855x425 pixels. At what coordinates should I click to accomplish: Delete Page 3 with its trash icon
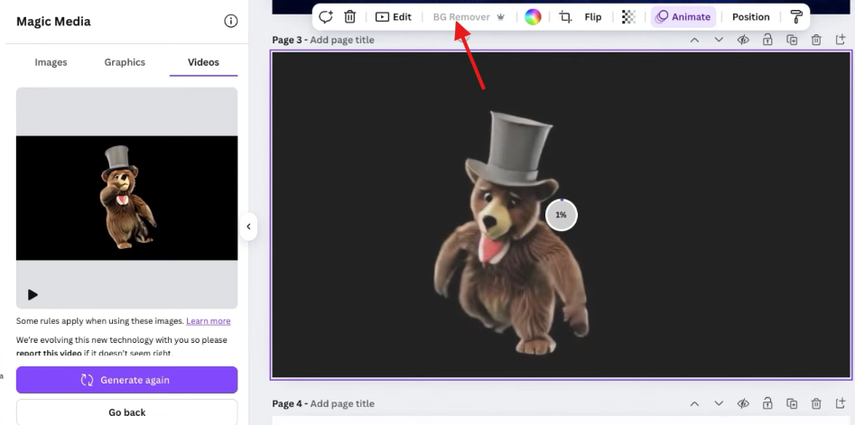(x=816, y=40)
